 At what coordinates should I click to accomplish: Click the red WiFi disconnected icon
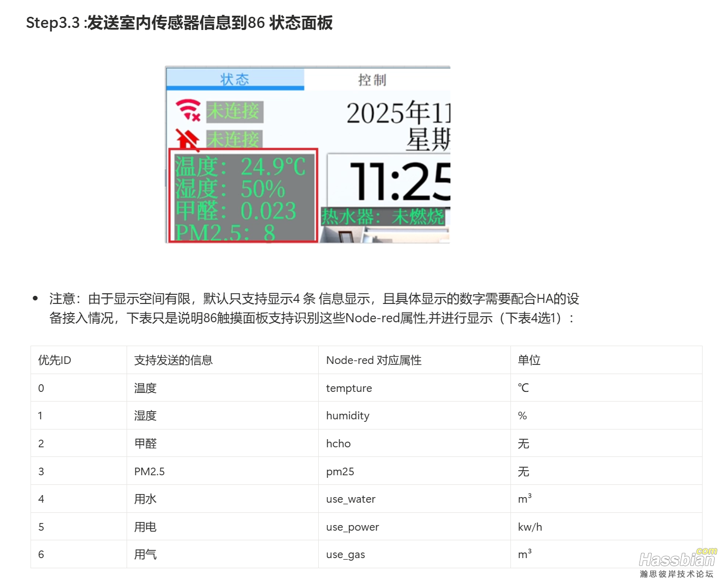tap(188, 110)
